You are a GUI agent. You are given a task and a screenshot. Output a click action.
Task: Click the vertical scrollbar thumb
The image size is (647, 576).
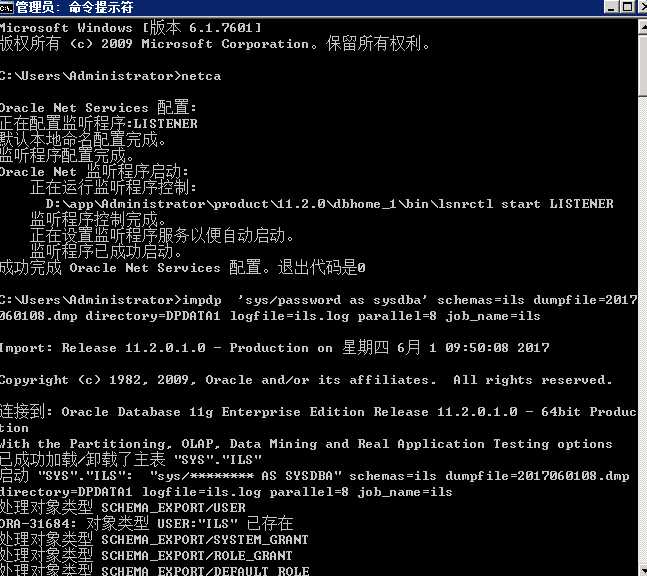642,66
